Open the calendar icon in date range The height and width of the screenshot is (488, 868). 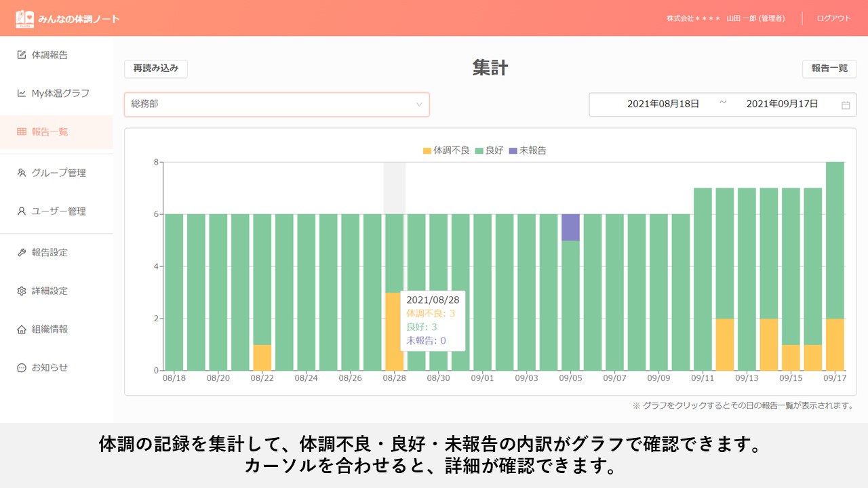[x=846, y=105]
